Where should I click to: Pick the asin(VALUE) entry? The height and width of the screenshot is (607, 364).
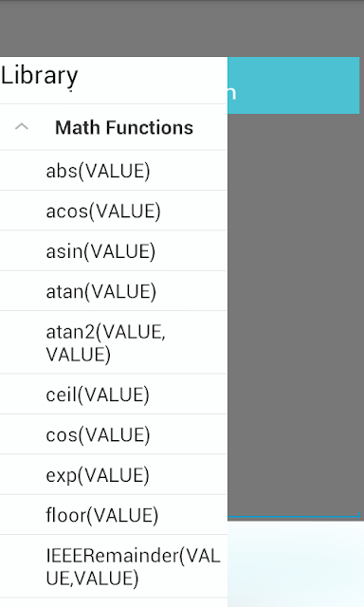[114, 251]
